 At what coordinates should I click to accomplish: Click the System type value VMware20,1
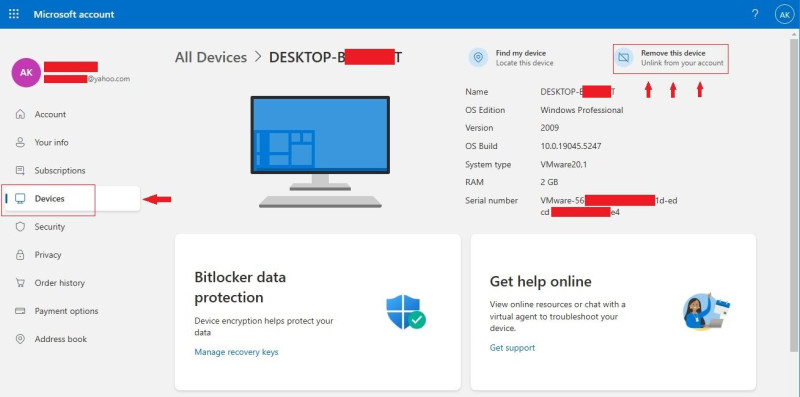click(x=565, y=164)
